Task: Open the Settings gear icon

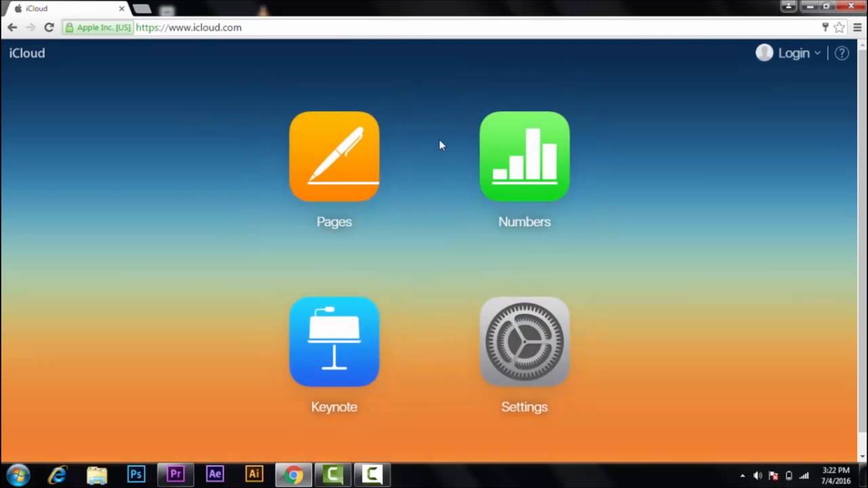Action: coord(524,342)
